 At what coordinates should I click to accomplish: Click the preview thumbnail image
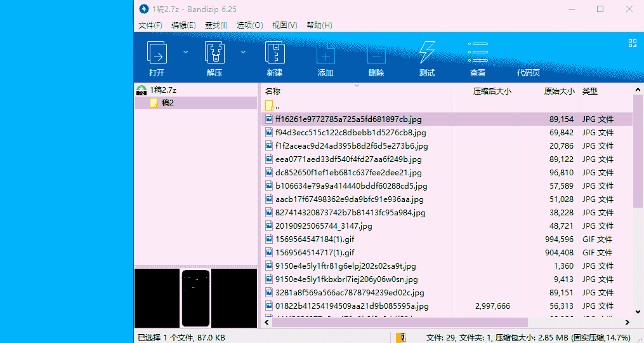(195, 298)
